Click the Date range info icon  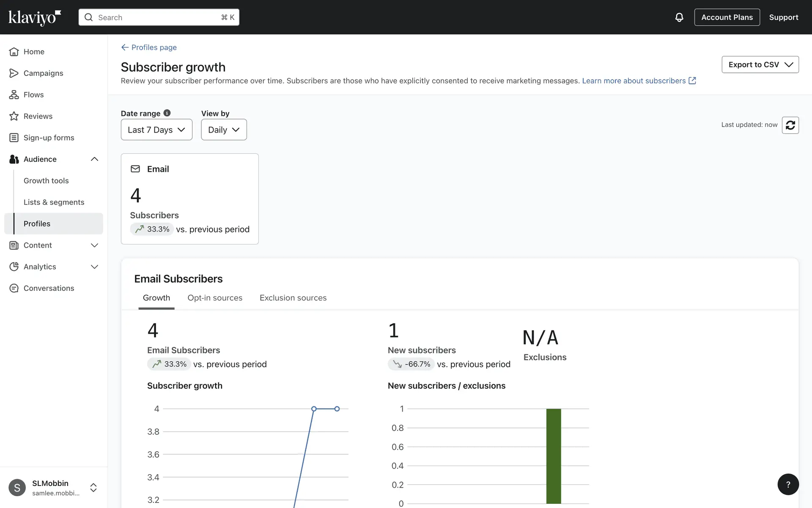[x=167, y=113]
